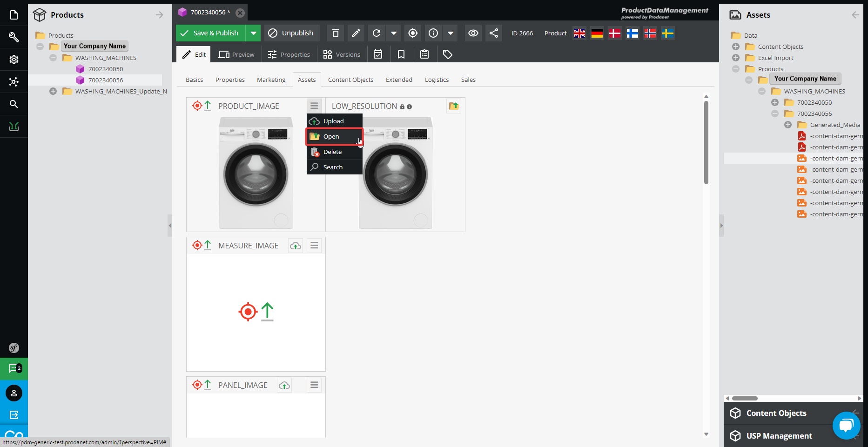The image size is (868, 447).
Task: Switch to the German flag language
Action: 597,33
